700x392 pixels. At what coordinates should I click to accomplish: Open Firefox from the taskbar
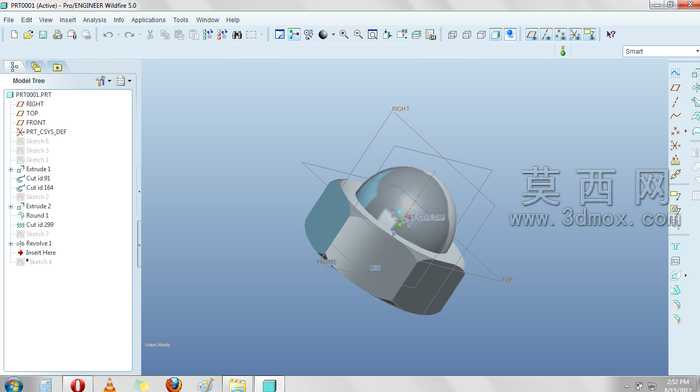(174, 384)
